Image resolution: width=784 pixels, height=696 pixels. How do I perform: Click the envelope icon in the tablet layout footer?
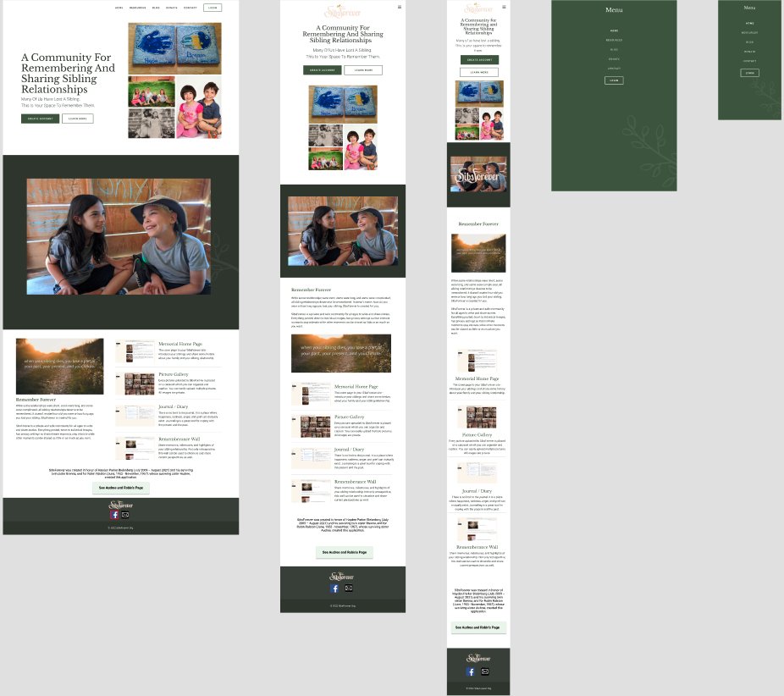point(348,588)
